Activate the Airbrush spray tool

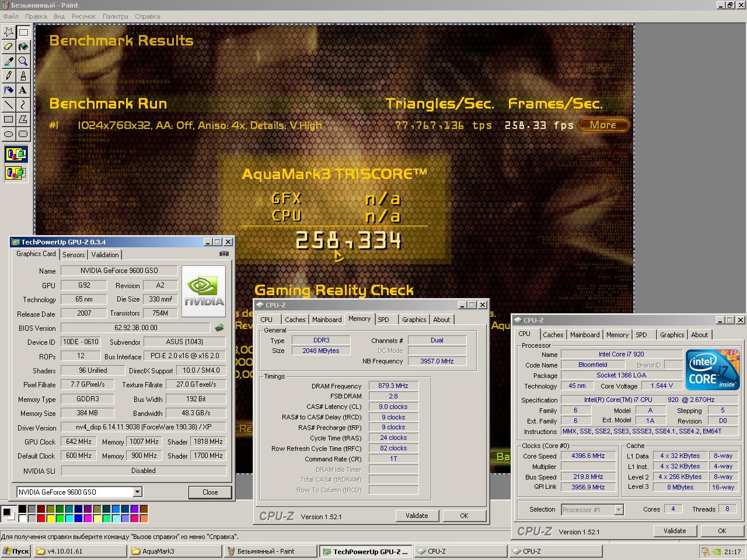pos(9,90)
